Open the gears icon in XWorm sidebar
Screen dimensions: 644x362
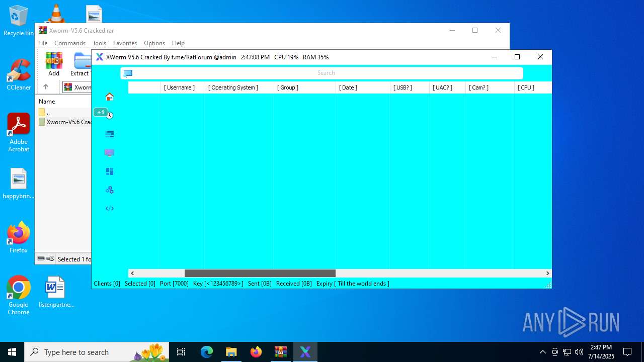point(109,190)
